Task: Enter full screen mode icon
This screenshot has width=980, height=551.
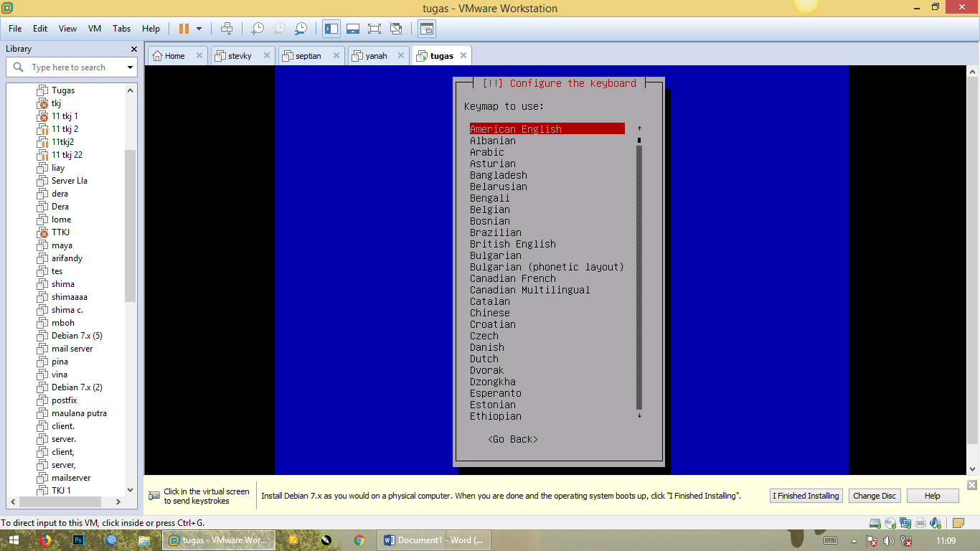Action: [374, 29]
